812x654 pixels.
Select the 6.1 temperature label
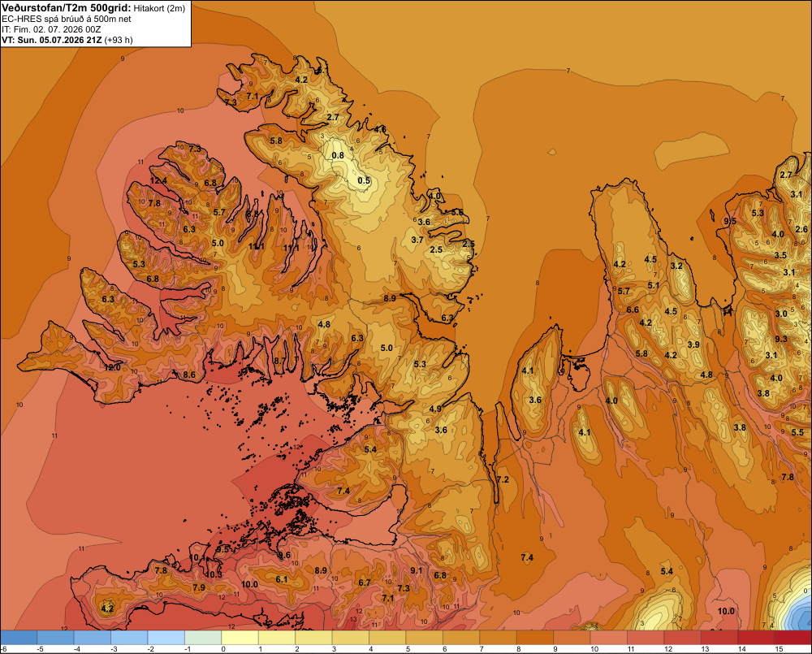tap(281, 579)
